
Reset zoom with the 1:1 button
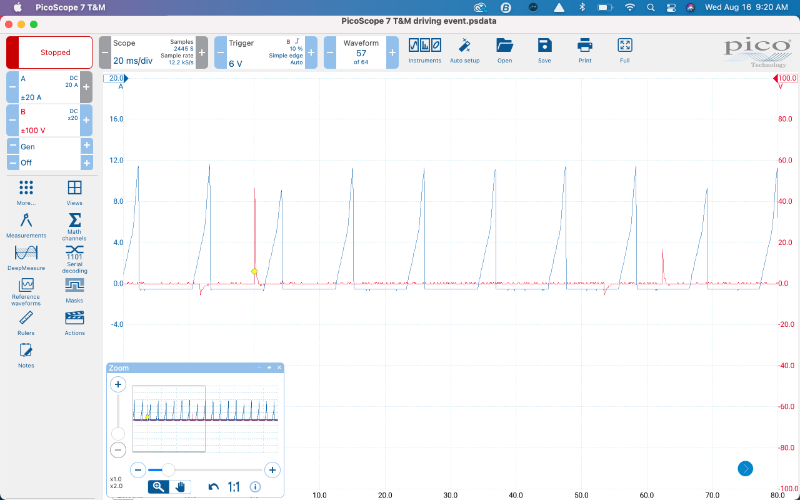pyautogui.click(x=234, y=487)
